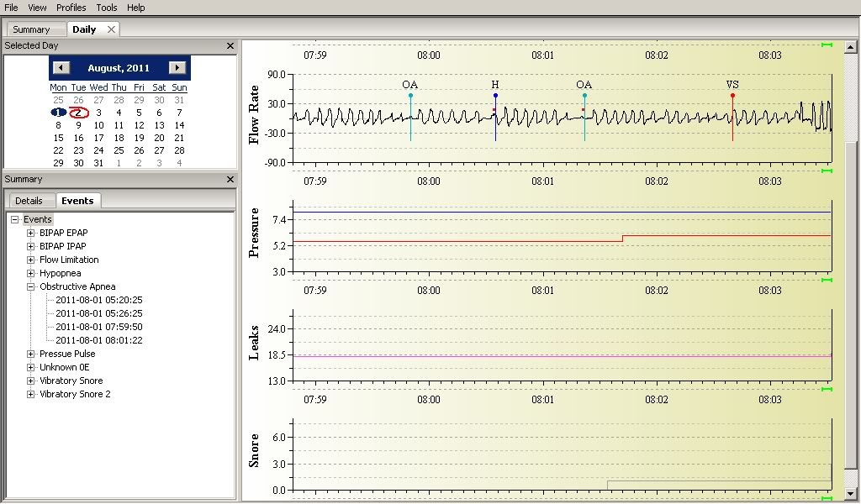This screenshot has width=861, height=504.
Task: Click the green marker below Snore graph
Action: [827, 498]
